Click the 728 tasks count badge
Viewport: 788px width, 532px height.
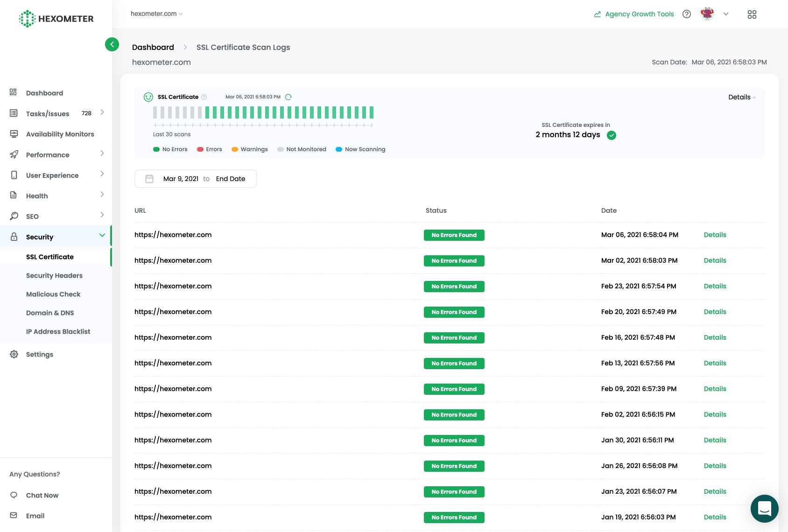[86, 113]
